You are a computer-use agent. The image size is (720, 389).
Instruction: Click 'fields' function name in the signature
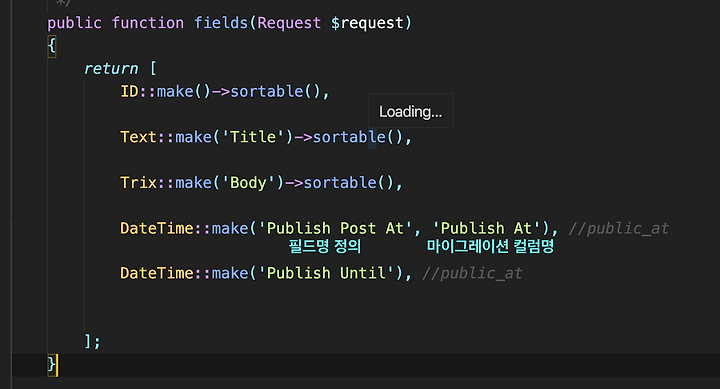[x=221, y=23]
